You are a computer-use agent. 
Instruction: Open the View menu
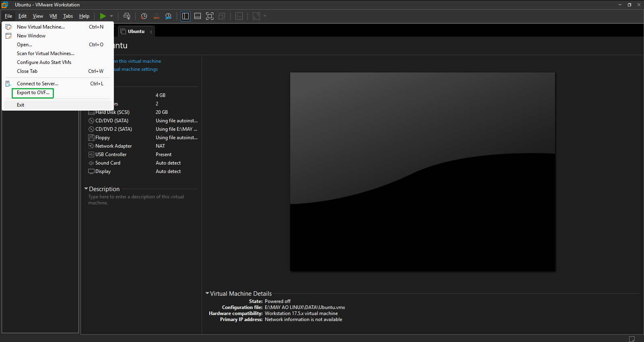[x=38, y=16]
